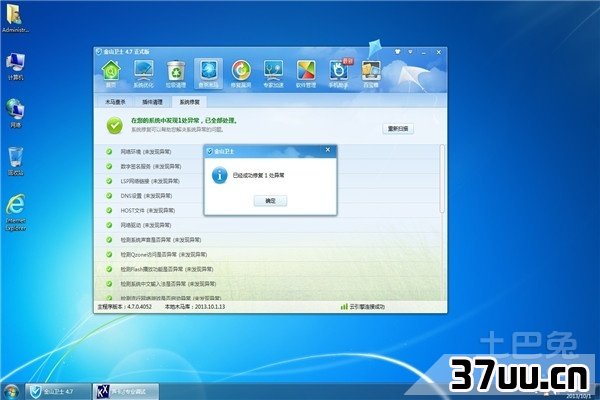Open Administrator folder on desktop
600x400 pixels.
coord(15,18)
